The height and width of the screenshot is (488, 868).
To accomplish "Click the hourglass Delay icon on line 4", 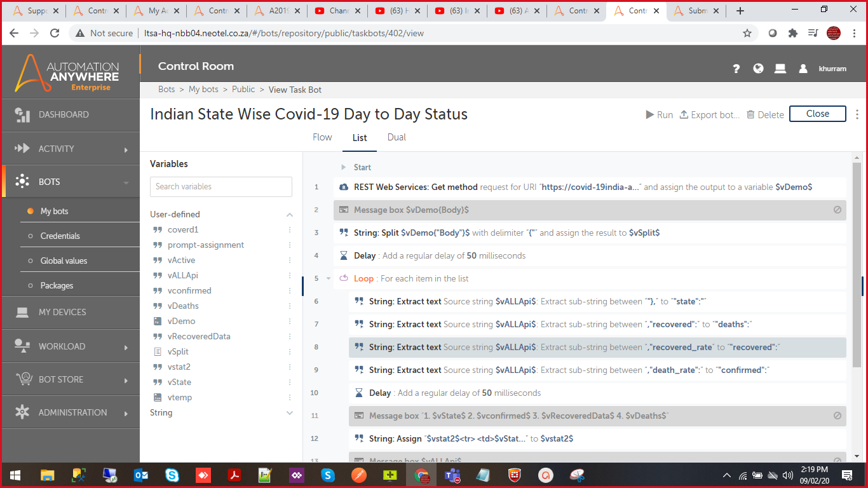I will (344, 255).
